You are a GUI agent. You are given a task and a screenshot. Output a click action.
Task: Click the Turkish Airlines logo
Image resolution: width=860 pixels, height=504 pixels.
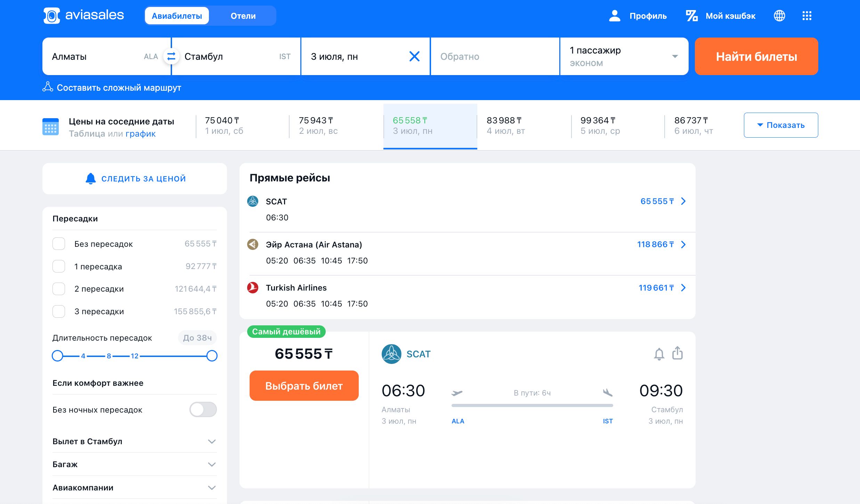click(x=253, y=287)
